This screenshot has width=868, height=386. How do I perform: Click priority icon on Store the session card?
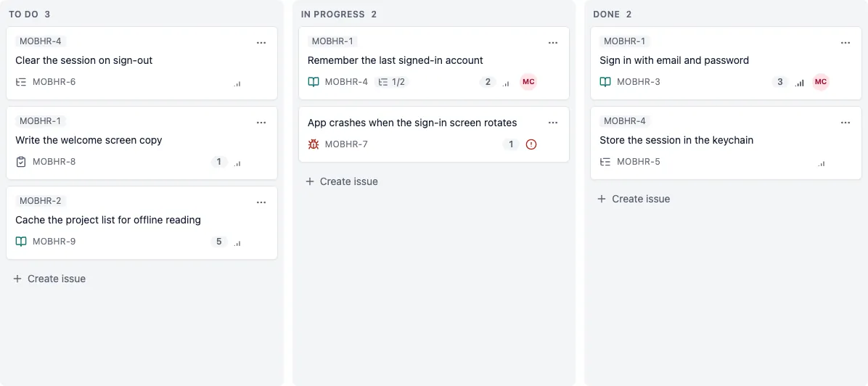pyautogui.click(x=822, y=163)
